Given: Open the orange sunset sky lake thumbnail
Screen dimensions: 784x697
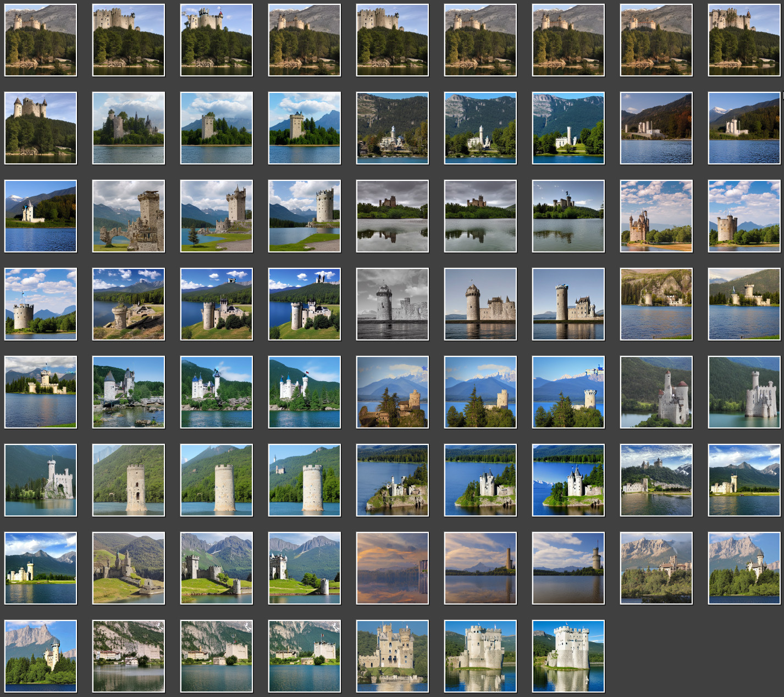Looking at the screenshot, I should tap(392, 568).
